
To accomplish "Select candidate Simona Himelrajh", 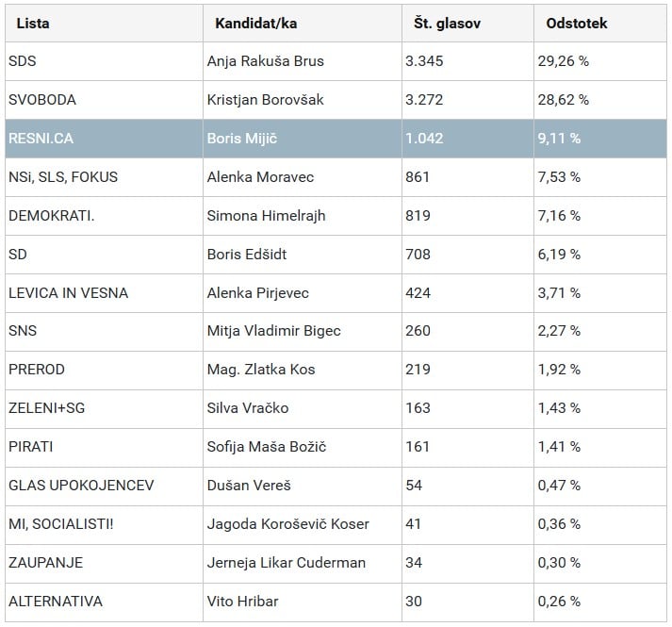I will (x=266, y=216).
